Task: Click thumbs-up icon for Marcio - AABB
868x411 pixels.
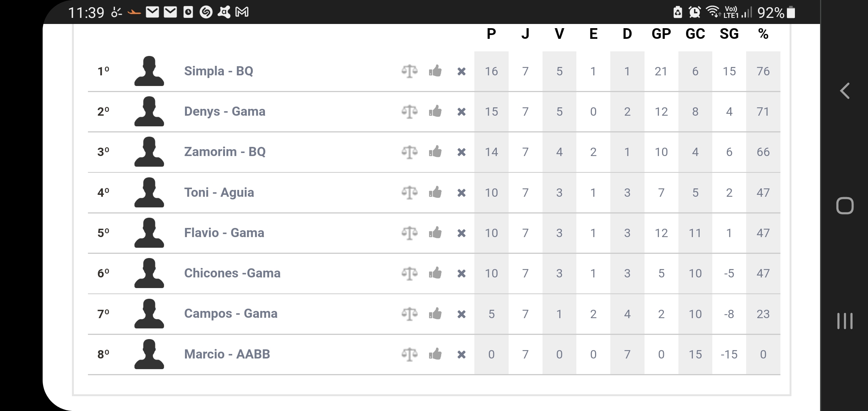Action: (435, 354)
